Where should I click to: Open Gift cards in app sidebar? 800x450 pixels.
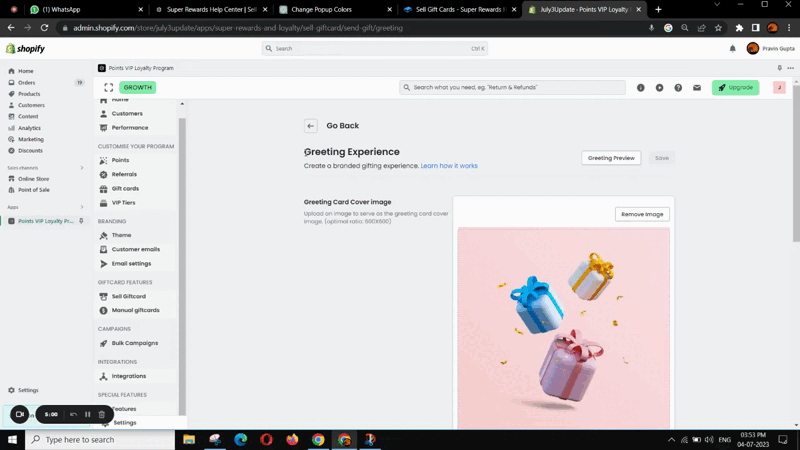tap(125, 188)
